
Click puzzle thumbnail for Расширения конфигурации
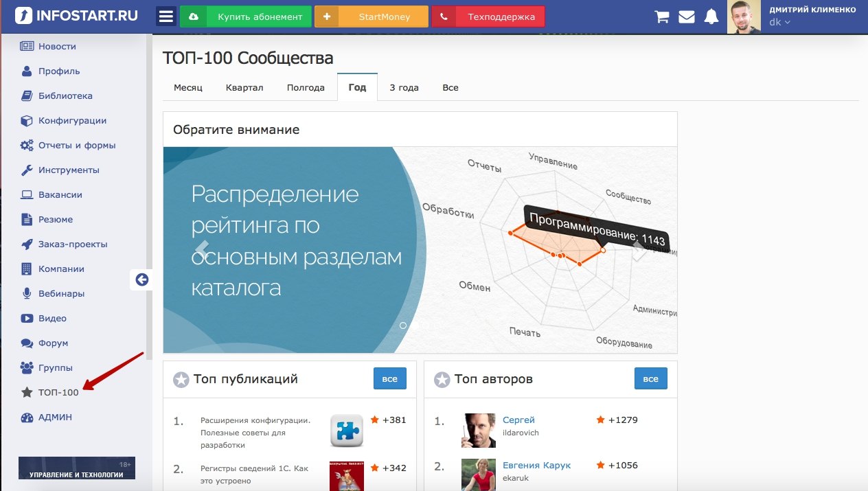347,431
